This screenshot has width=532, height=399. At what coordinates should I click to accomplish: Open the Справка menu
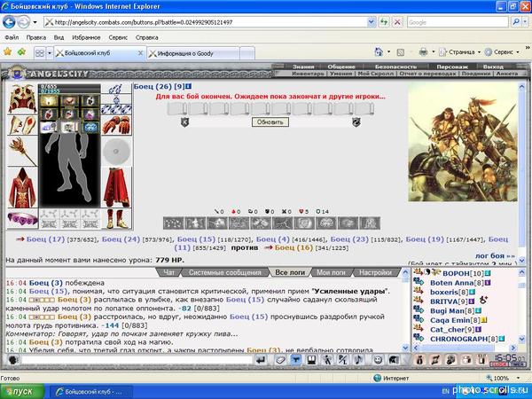pyautogui.click(x=146, y=37)
